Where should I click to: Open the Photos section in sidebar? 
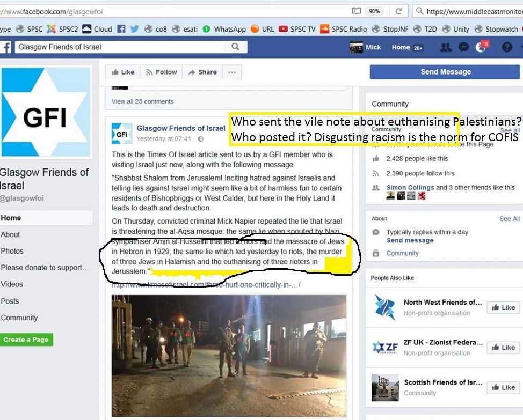click(x=12, y=251)
